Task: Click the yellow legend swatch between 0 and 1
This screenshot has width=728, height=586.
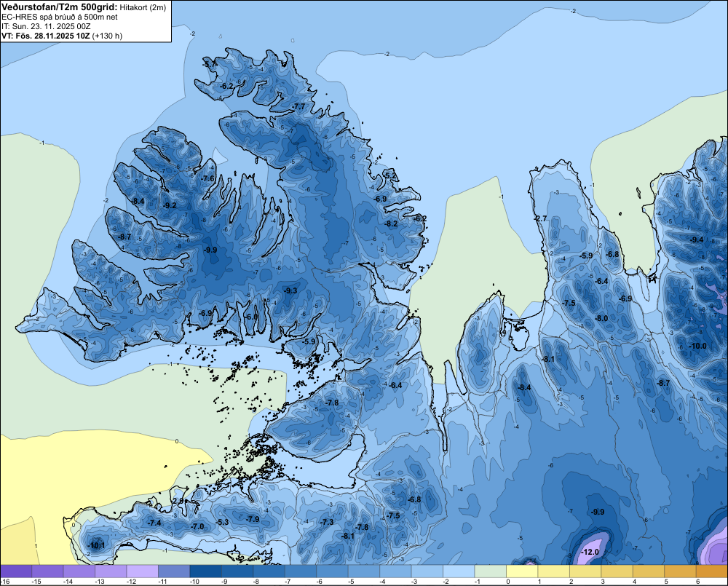Action: click(x=522, y=571)
